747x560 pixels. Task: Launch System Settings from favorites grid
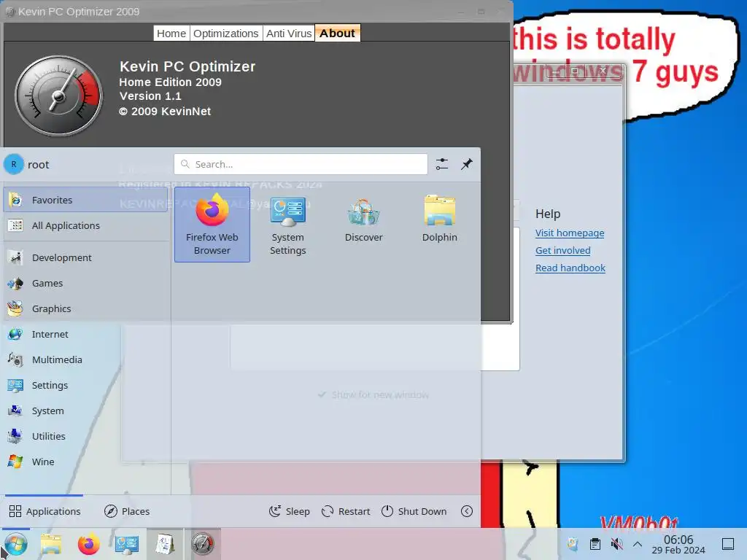point(287,225)
